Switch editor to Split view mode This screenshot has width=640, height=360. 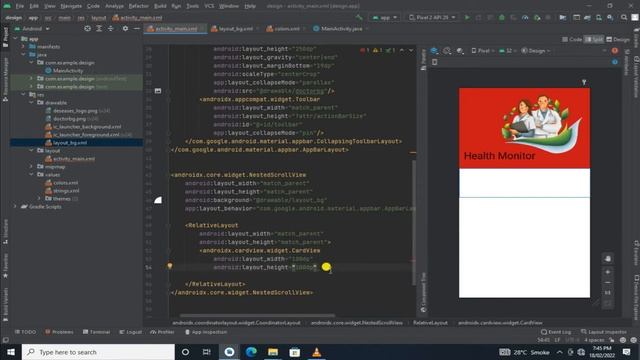click(594, 39)
